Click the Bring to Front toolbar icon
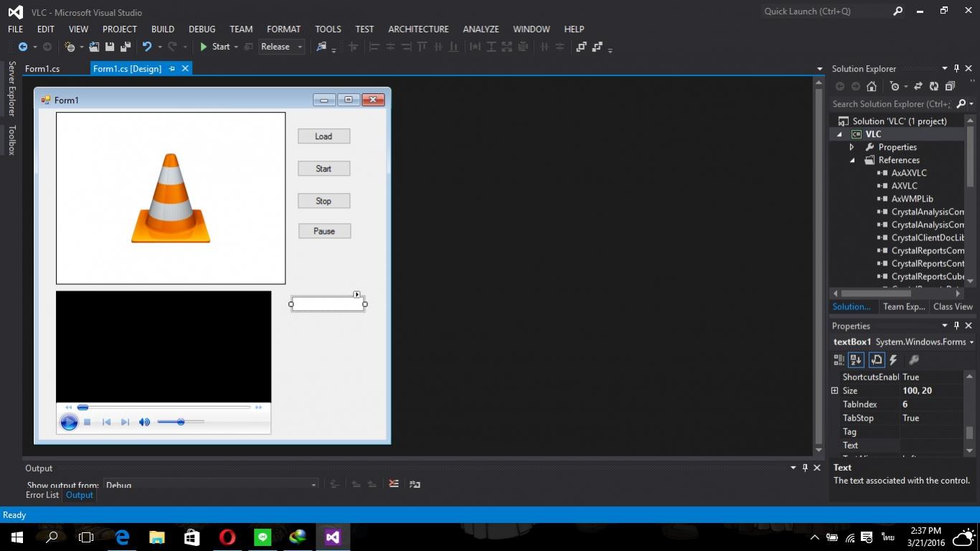 click(x=581, y=47)
